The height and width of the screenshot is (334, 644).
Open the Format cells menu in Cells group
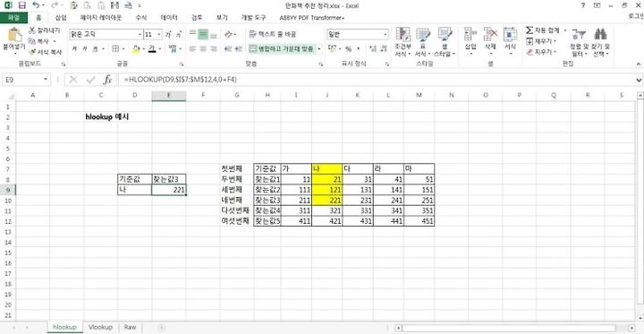[x=510, y=40]
